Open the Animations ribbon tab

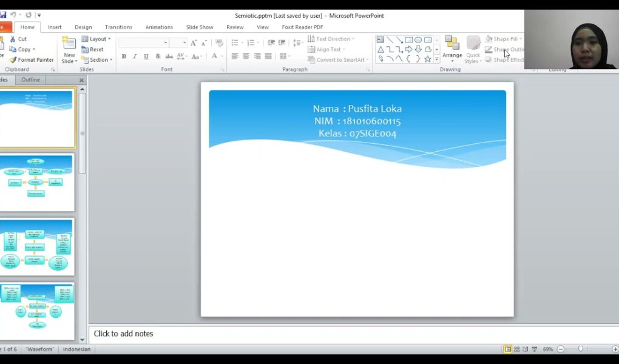click(x=158, y=27)
